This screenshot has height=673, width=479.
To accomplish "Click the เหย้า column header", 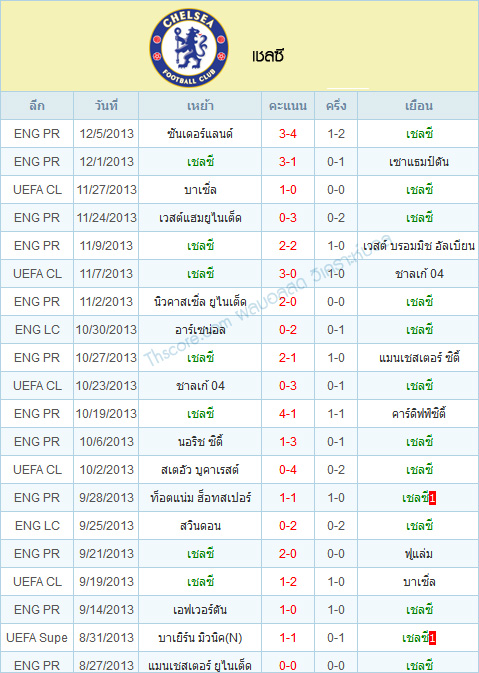I will [x=200, y=106].
